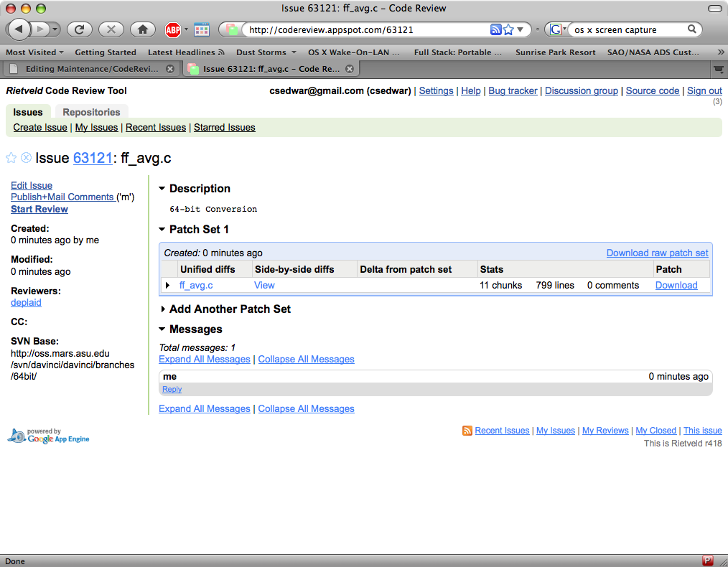This screenshot has width=728, height=567.
Task: Open the Settings link
Action: (x=436, y=91)
